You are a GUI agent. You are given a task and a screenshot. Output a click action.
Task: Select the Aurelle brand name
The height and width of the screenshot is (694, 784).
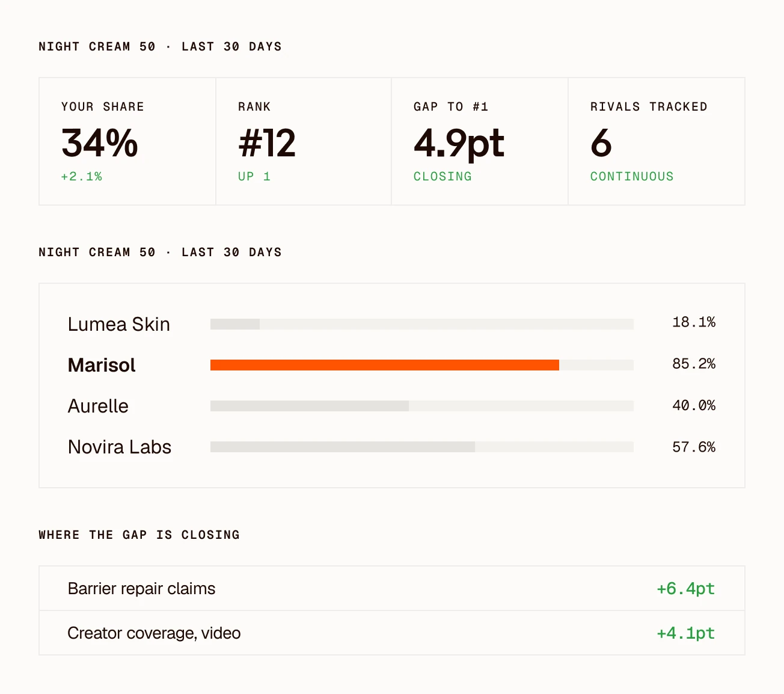(x=98, y=406)
